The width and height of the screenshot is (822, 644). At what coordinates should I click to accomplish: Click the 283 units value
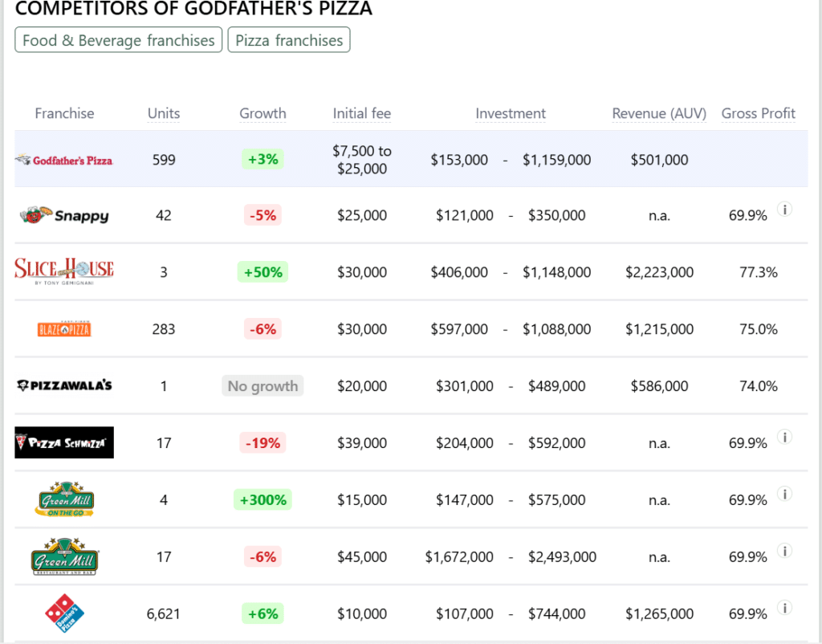tap(164, 328)
